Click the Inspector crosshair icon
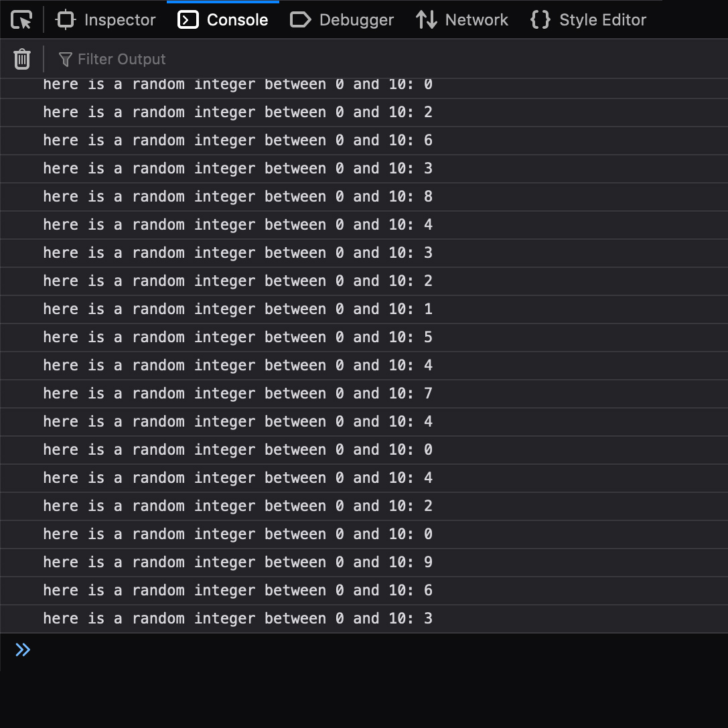The width and height of the screenshot is (728, 728). (65, 20)
